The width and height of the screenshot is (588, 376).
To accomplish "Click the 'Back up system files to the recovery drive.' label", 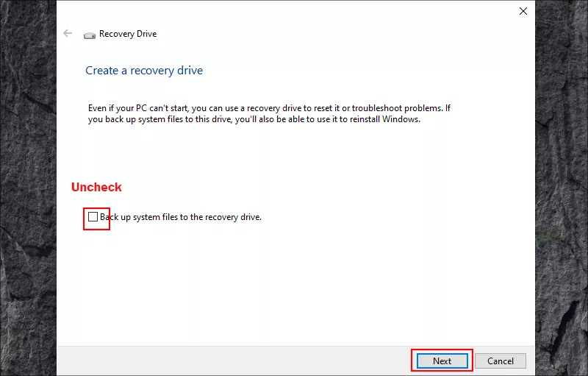I will click(181, 217).
